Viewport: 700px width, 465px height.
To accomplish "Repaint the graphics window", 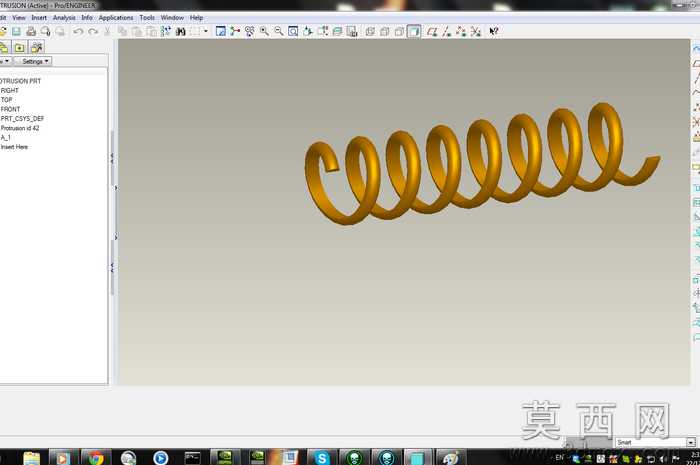I will click(x=221, y=31).
